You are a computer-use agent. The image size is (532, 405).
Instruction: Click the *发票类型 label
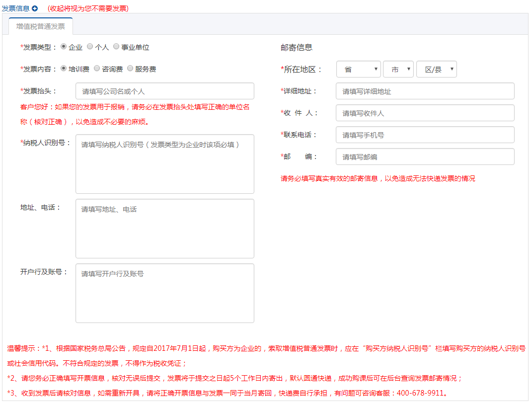pyautogui.click(x=38, y=47)
